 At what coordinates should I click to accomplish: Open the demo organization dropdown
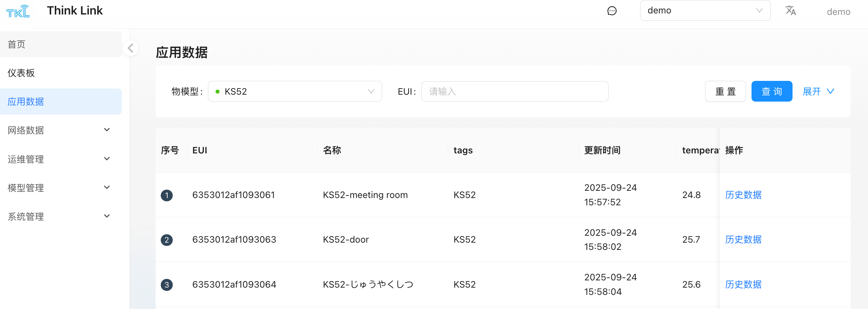tap(705, 11)
